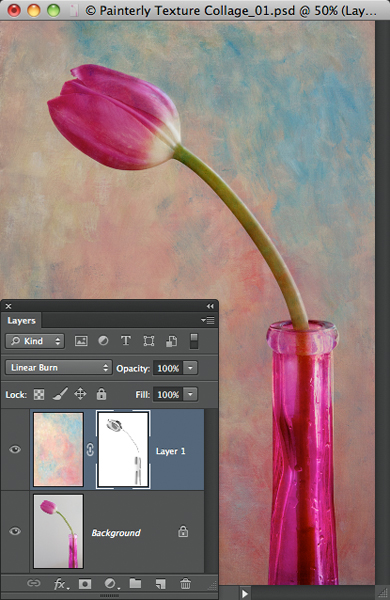
Task: Create new adjustment layer icon
Action: tap(111, 584)
